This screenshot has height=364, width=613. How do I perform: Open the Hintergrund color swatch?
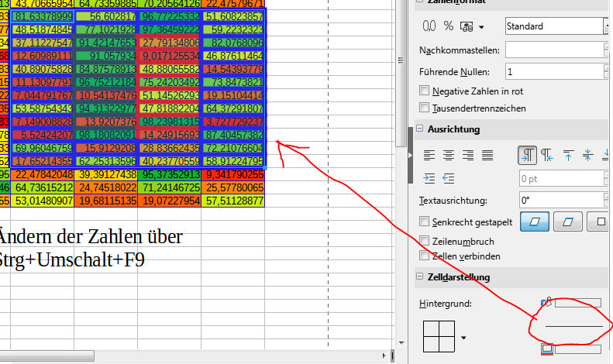(578, 303)
